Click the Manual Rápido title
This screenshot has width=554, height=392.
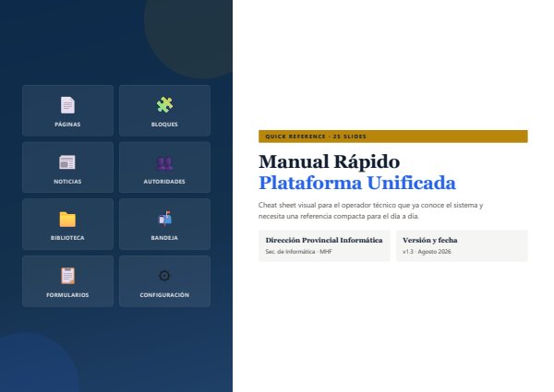click(x=330, y=161)
